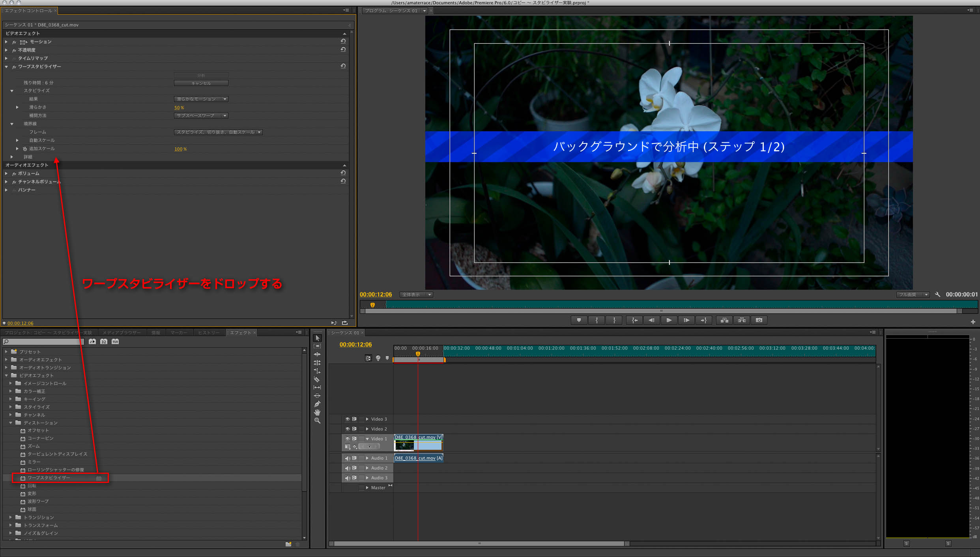Toggle sync lock on Video 3

coord(354,419)
